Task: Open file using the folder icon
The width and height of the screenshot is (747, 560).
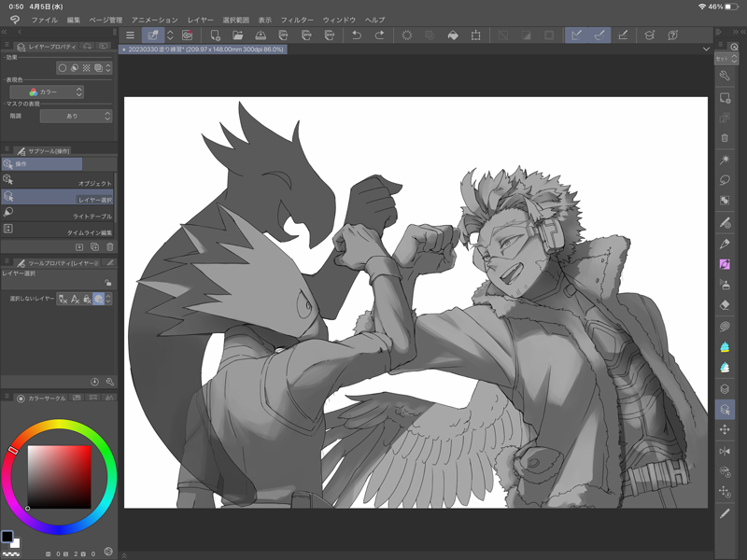Action: 237,35
